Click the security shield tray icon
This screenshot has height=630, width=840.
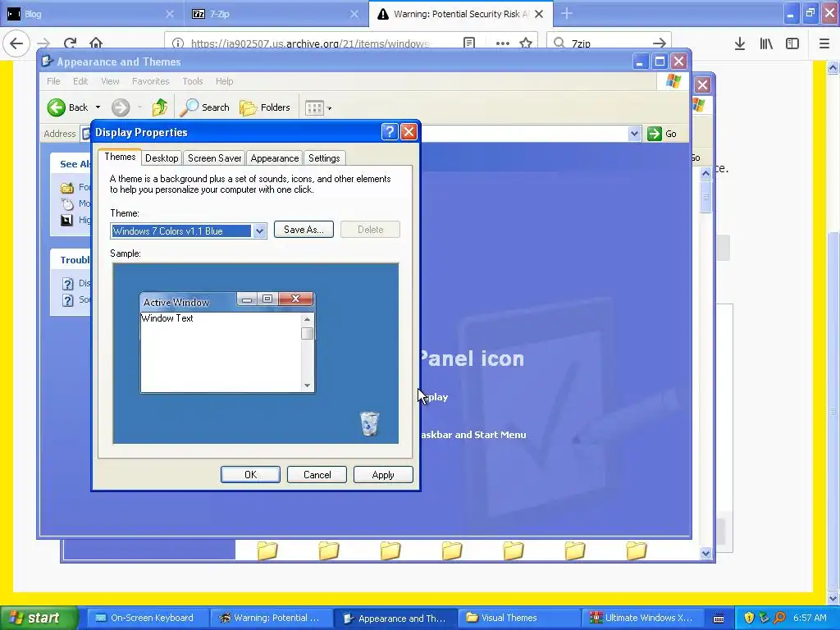pyautogui.click(x=749, y=618)
